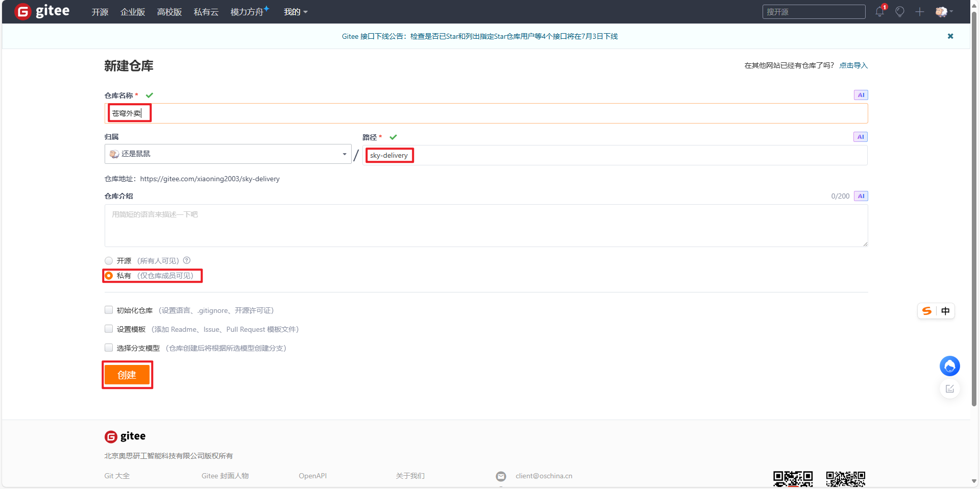
Task: Click the right QR code in footer
Action: (846, 479)
